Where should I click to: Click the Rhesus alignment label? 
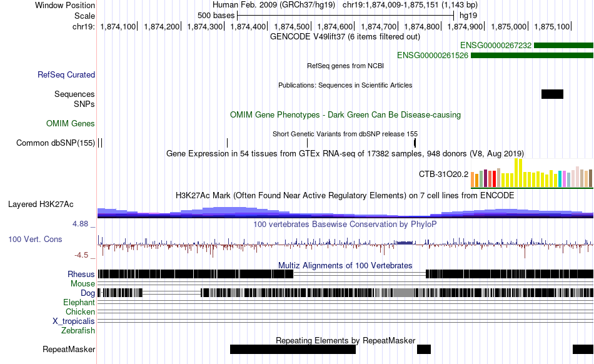click(81, 274)
